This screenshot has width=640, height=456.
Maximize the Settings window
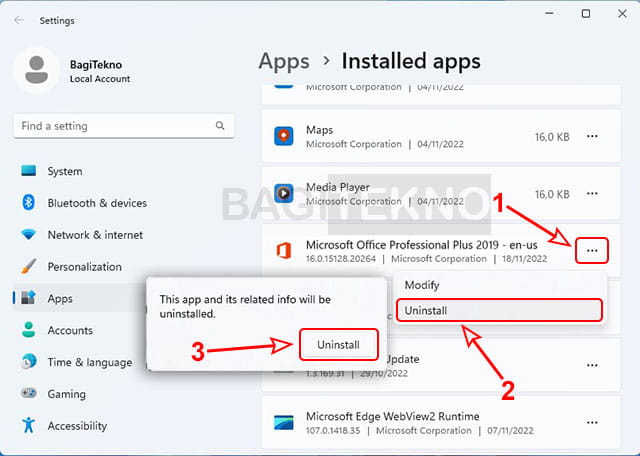click(x=586, y=13)
